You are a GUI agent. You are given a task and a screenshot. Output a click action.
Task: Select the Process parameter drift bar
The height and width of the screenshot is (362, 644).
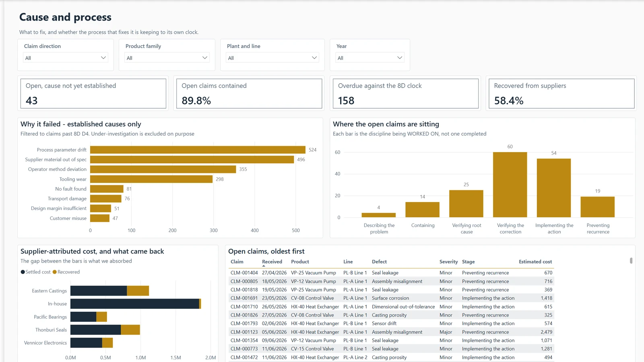[x=198, y=150]
